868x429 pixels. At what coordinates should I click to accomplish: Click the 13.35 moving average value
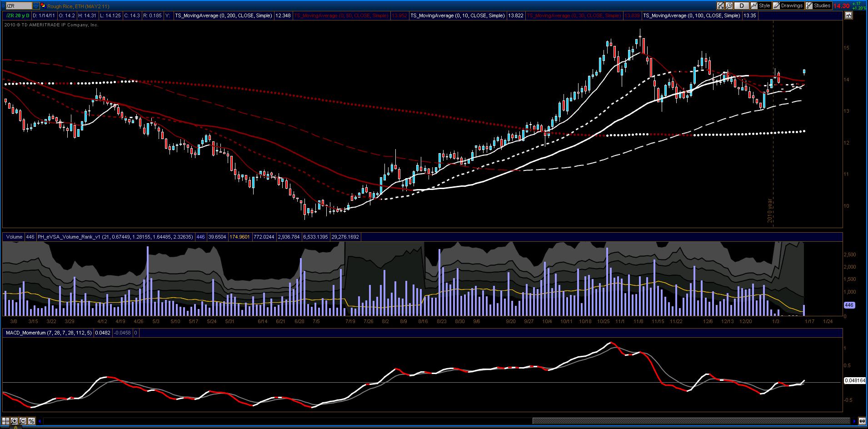[x=750, y=15]
